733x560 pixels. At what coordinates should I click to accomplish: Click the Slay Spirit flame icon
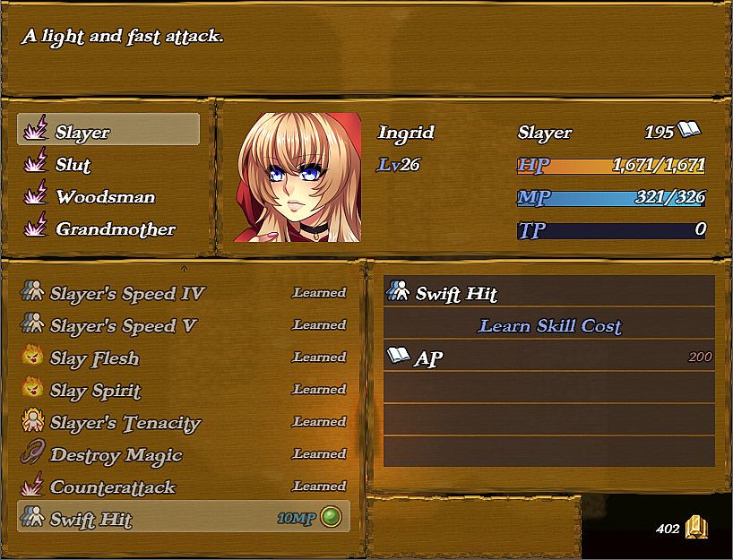coord(32,388)
